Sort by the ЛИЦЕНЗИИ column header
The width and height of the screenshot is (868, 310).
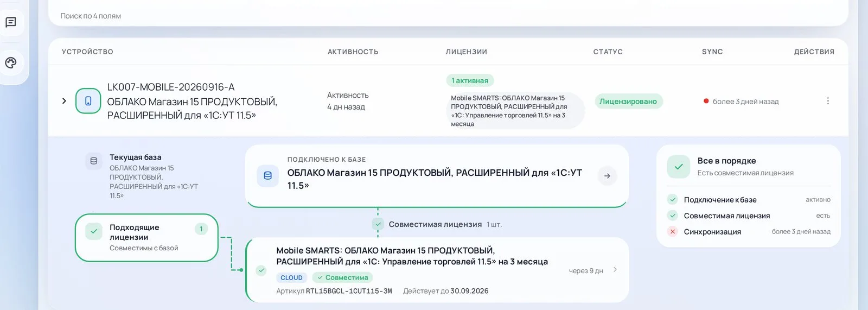tap(467, 52)
